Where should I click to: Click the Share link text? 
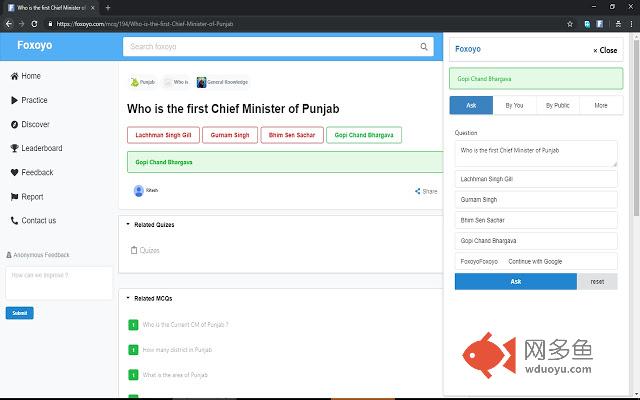430,191
